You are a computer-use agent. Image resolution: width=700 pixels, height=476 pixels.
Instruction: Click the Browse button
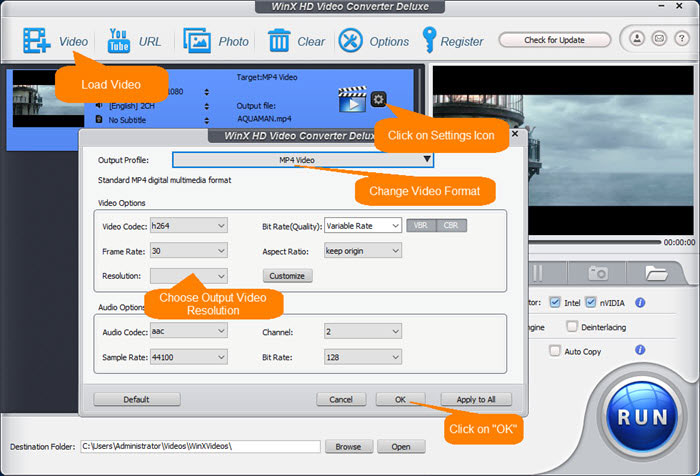349,447
